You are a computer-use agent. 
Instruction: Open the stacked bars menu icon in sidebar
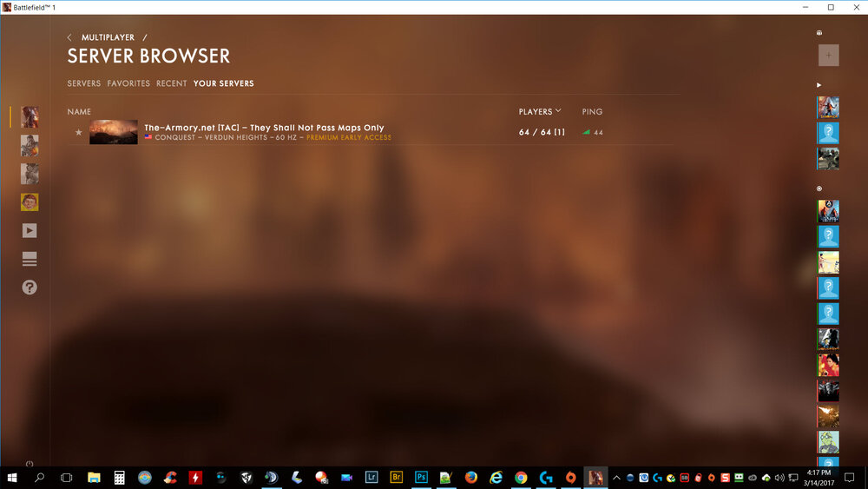click(30, 259)
